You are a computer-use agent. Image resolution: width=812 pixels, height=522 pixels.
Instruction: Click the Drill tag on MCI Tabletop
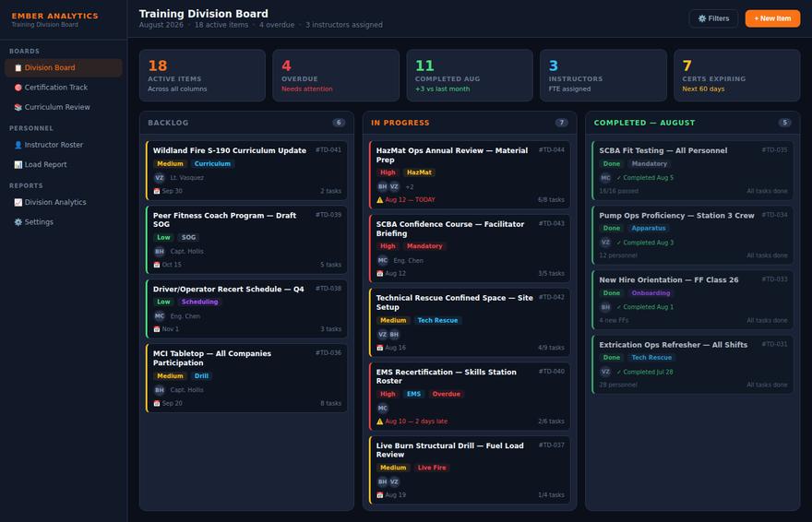click(x=201, y=376)
